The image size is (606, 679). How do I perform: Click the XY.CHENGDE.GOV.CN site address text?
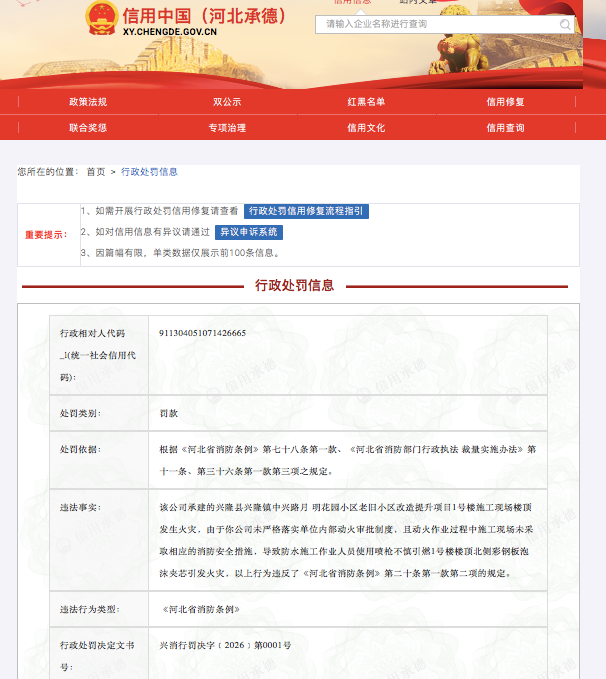coord(169,32)
